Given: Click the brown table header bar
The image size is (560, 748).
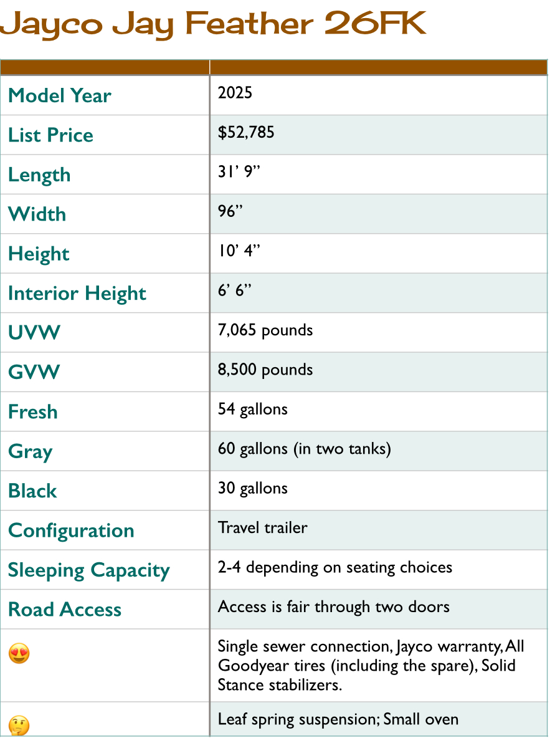Looking at the screenshot, I should pyautogui.click(x=274, y=67).
